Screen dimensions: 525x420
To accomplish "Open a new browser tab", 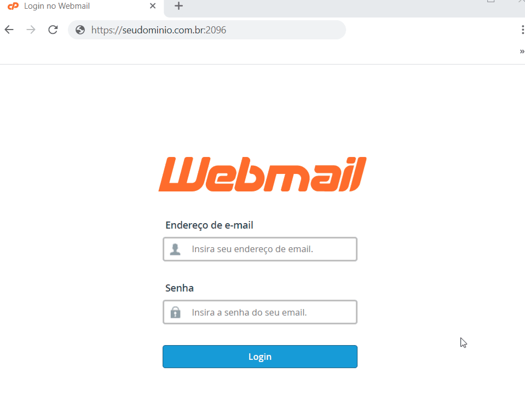I will coord(179,5).
